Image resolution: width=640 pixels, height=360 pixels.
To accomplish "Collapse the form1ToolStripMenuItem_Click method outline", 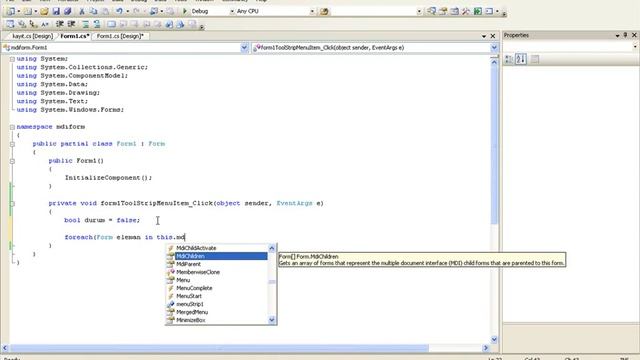I will tap(12, 204).
